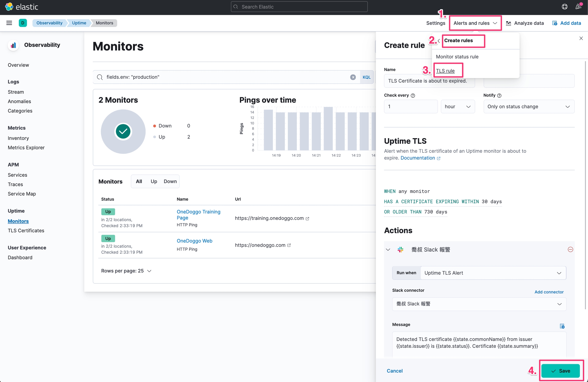Focus the Search Elastic field
The height and width of the screenshot is (382, 588).
[x=299, y=7]
